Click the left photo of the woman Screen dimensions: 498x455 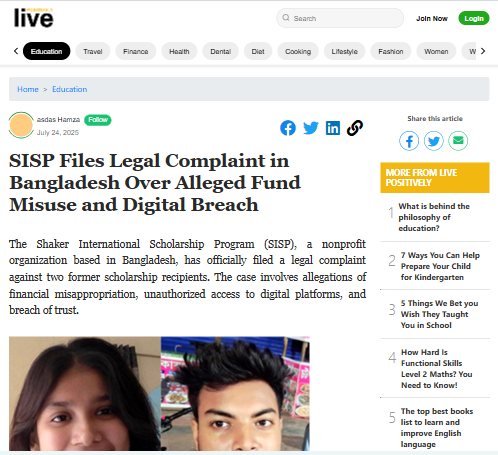pyautogui.click(x=85, y=394)
